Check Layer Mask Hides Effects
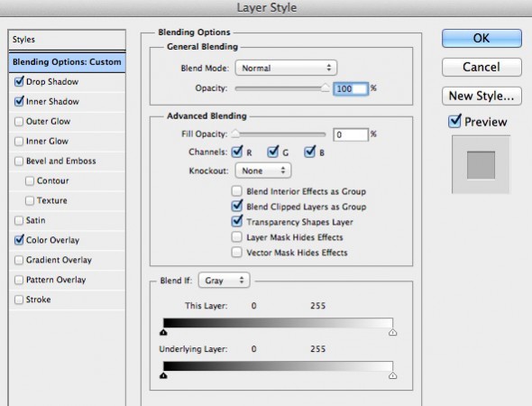Screen dimensions: 532x406 pos(237,237)
